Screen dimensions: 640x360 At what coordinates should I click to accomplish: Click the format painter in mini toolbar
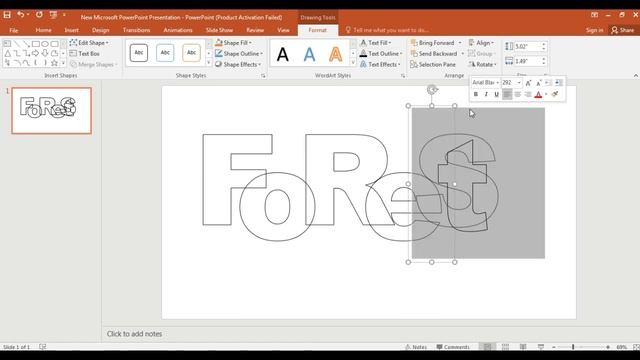(555, 94)
